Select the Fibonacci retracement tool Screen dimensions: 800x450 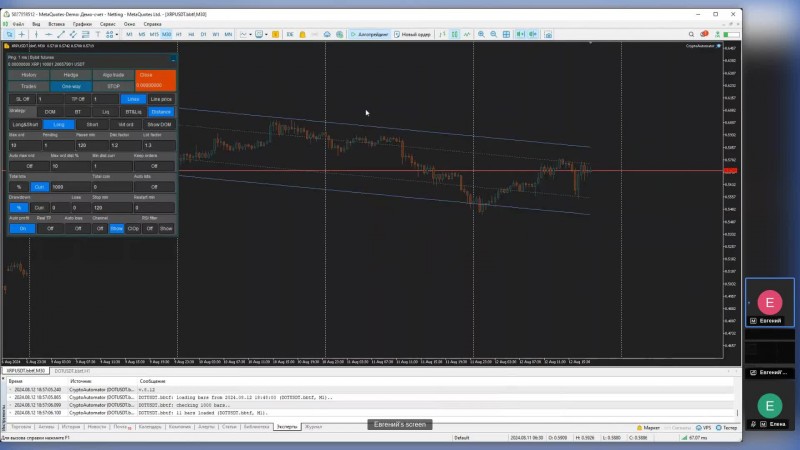click(85, 34)
